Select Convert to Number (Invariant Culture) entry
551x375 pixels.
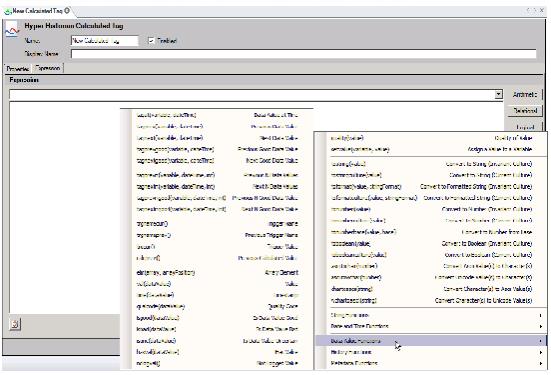tap(431, 209)
